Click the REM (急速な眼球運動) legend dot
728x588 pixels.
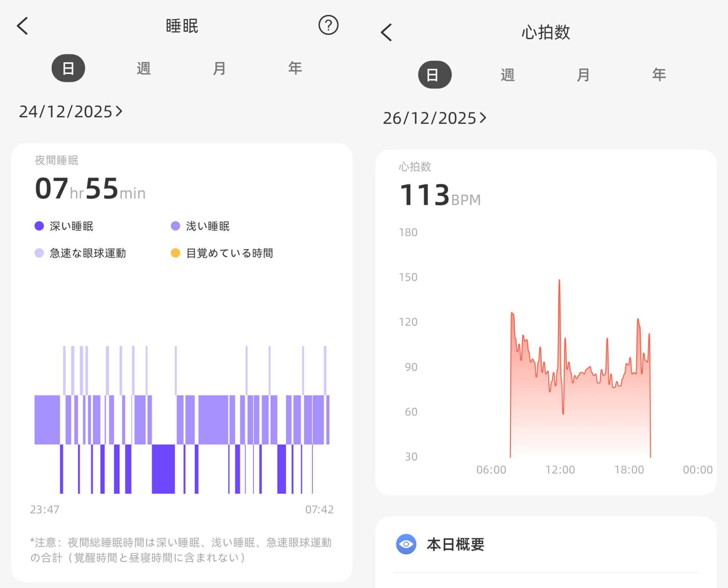point(39,253)
